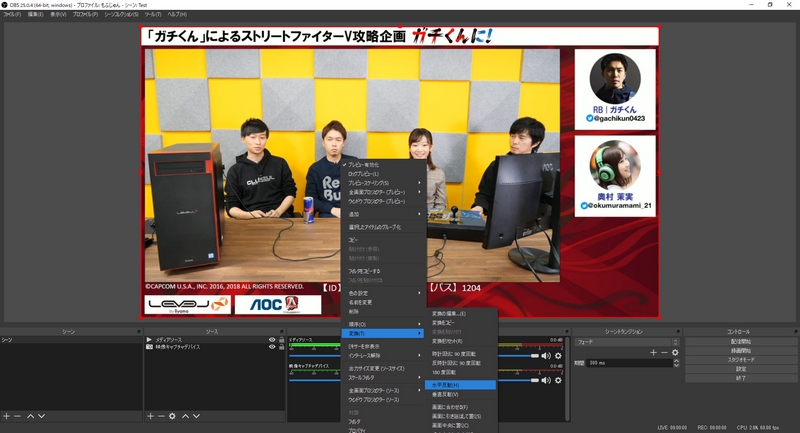Toggle ロックプレビュー(L) menu option
Screen dimensions: 800x433
384,174
